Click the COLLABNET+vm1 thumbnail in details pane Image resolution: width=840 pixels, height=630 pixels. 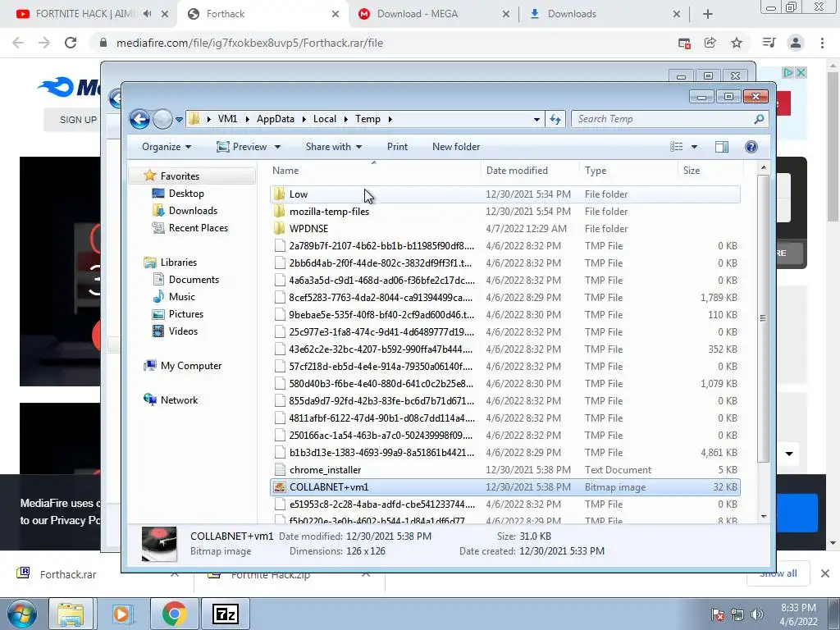tap(159, 544)
